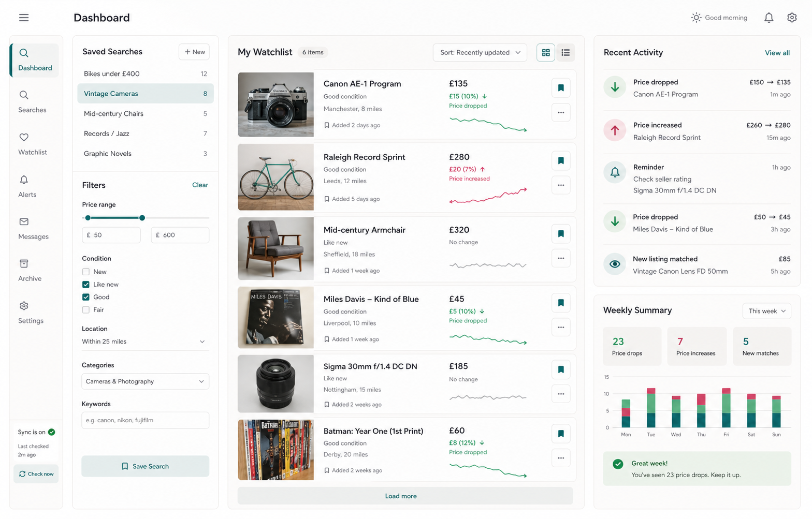
Task: Open View all recent activity
Action: (x=777, y=53)
